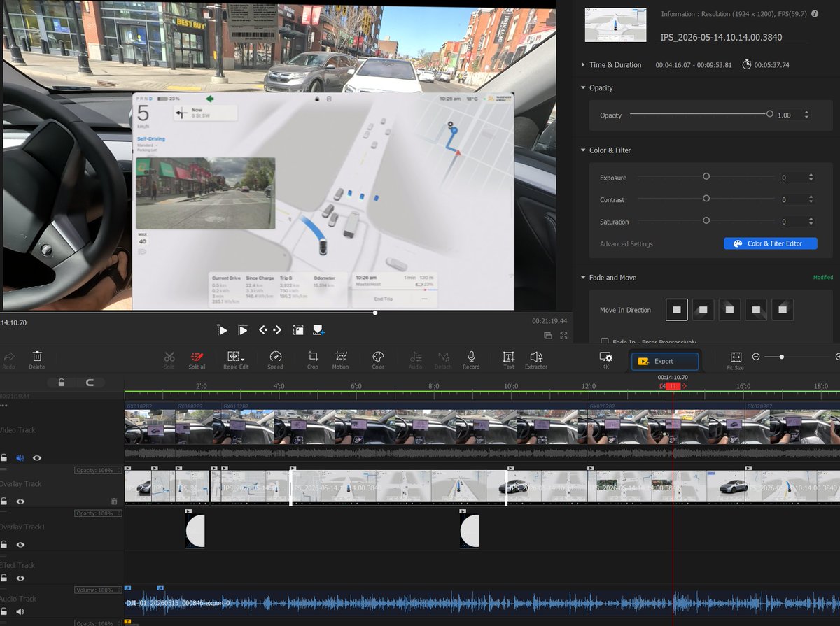Select the no-movement Move In Direction option
Viewport: 840px width, 626px height.
(x=677, y=309)
